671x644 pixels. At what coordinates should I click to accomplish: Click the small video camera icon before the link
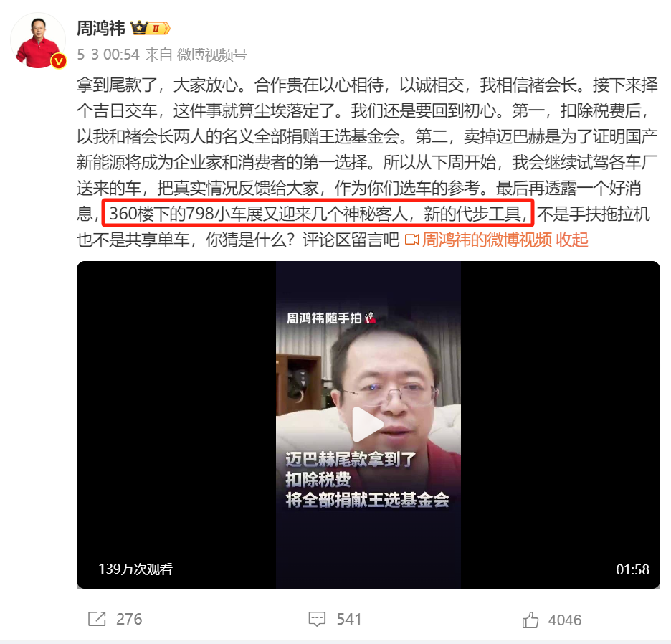(411, 240)
